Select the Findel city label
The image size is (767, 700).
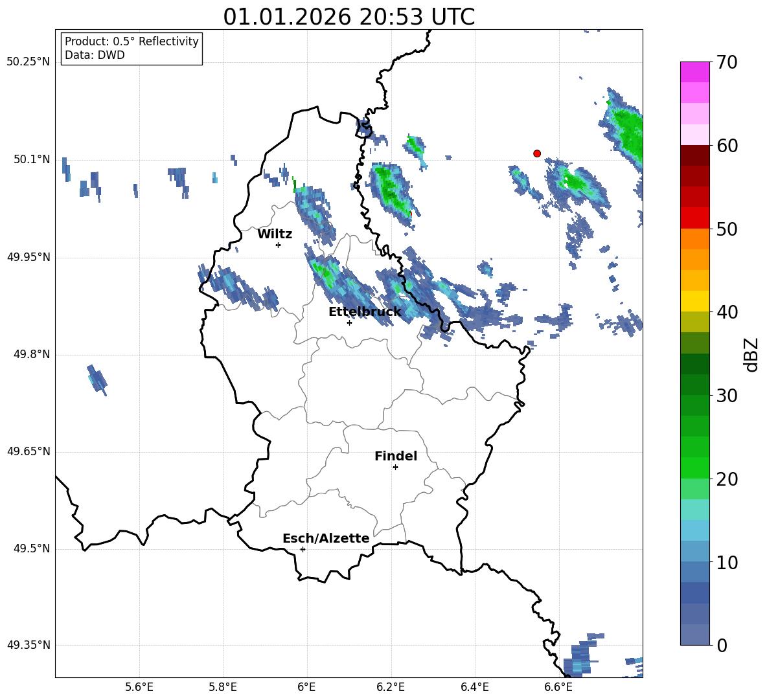coord(396,456)
